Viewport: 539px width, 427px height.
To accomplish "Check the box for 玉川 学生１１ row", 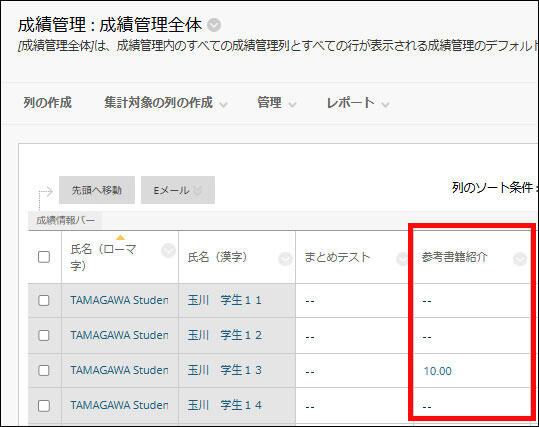I will 44,300.
